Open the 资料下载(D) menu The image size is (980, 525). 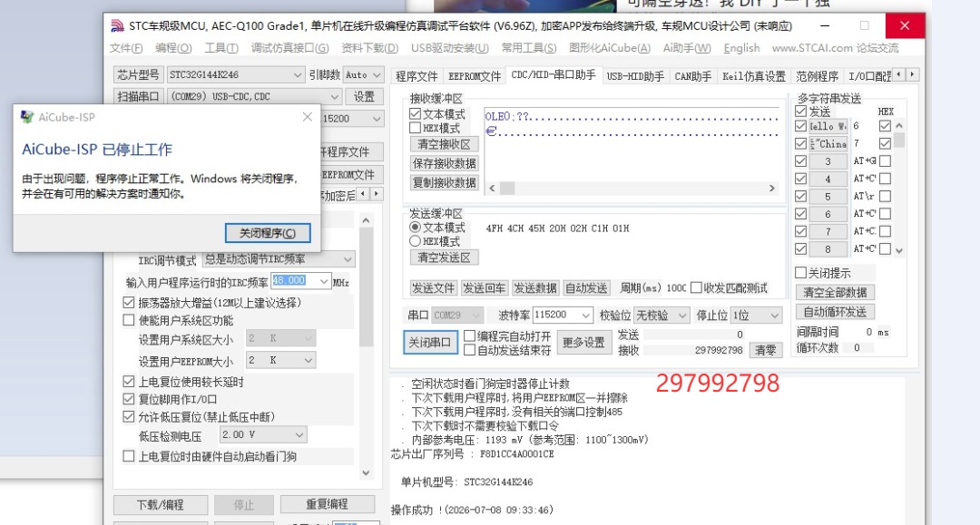coord(369,48)
